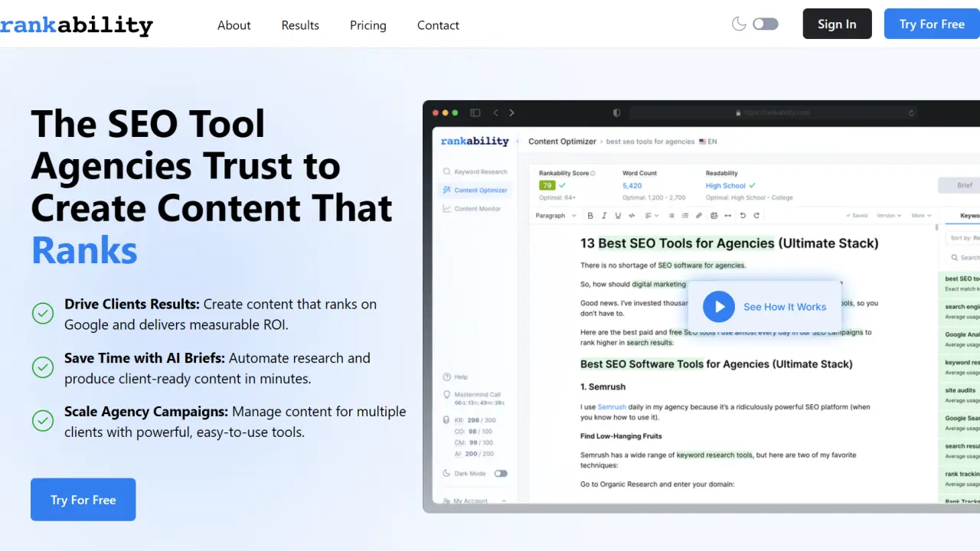Toggle Dark Mode switch in app sidebar
The height and width of the screenshot is (551, 980).
(501, 474)
